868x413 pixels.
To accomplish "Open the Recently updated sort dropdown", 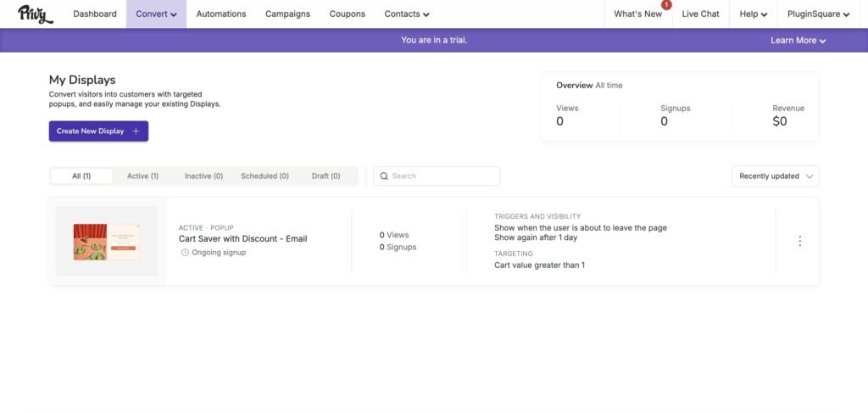I will click(x=775, y=176).
